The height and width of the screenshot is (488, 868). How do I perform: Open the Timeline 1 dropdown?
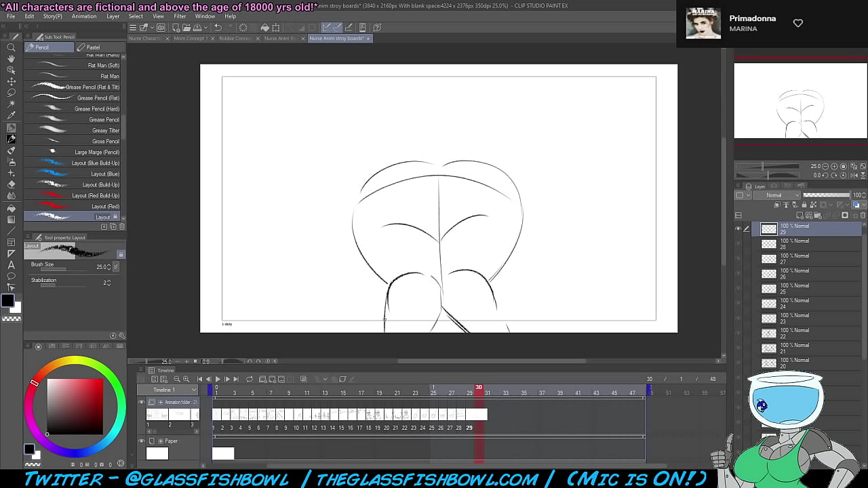click(x=194, y=390)
